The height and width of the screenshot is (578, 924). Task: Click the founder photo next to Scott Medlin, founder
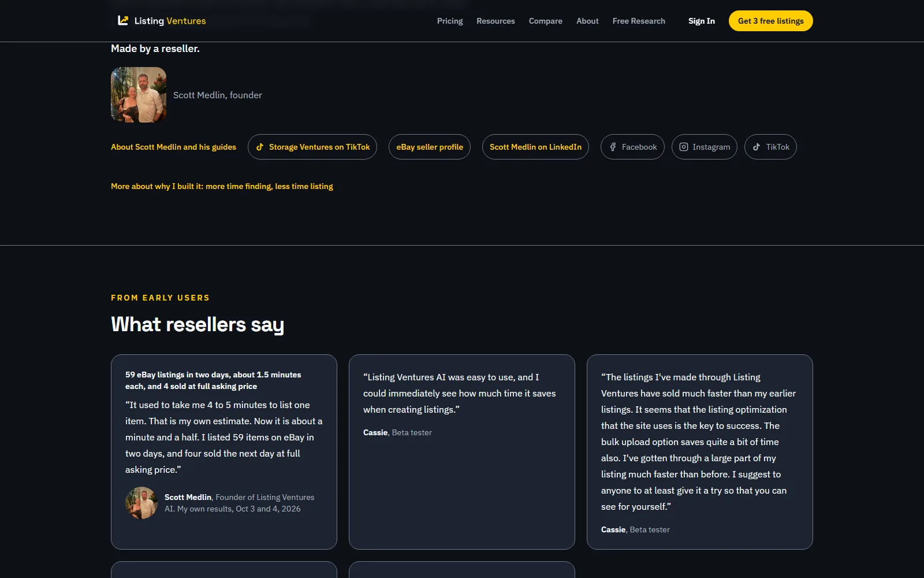click(139, 95)
